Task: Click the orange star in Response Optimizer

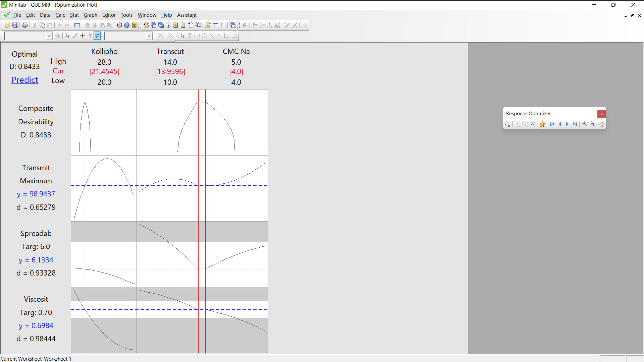Action: pos(542,124)
